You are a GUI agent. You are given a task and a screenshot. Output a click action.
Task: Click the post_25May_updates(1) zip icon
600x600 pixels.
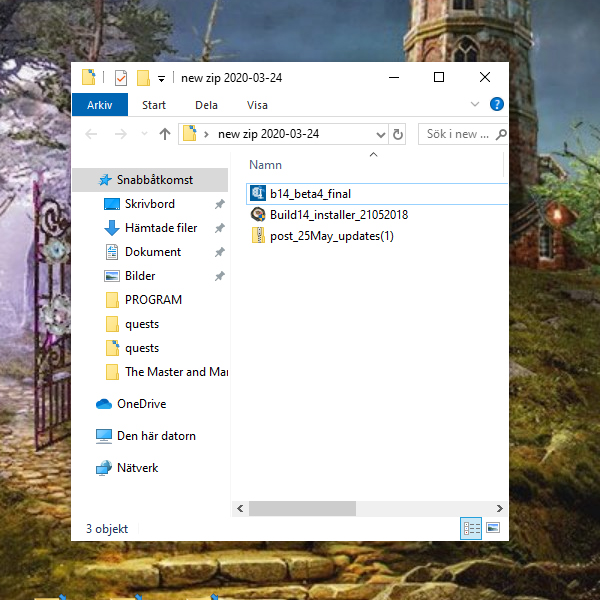tap(258, 235)
